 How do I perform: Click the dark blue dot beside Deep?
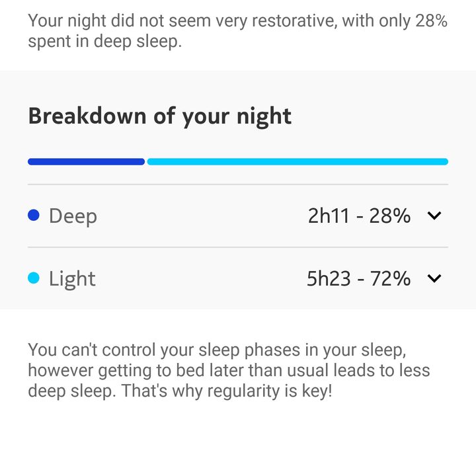(x=34, y=216)
